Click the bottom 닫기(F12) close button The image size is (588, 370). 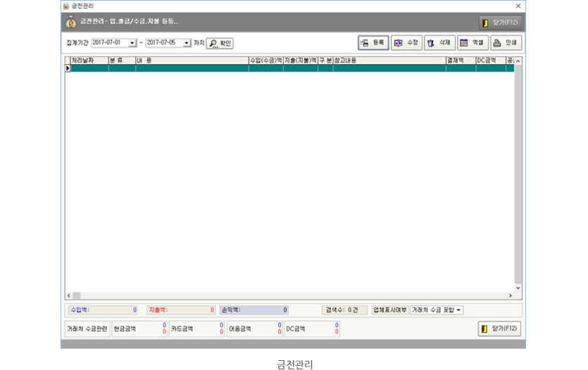(x=499, y=328)
